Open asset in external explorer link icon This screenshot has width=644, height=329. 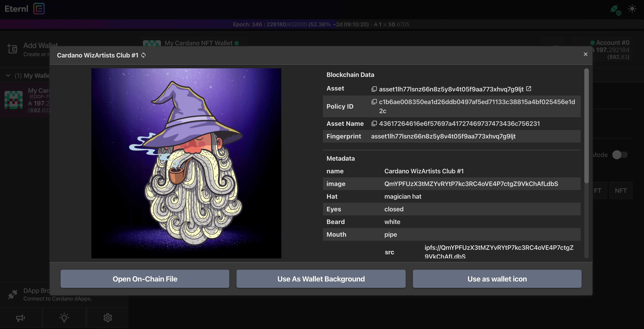528,88
